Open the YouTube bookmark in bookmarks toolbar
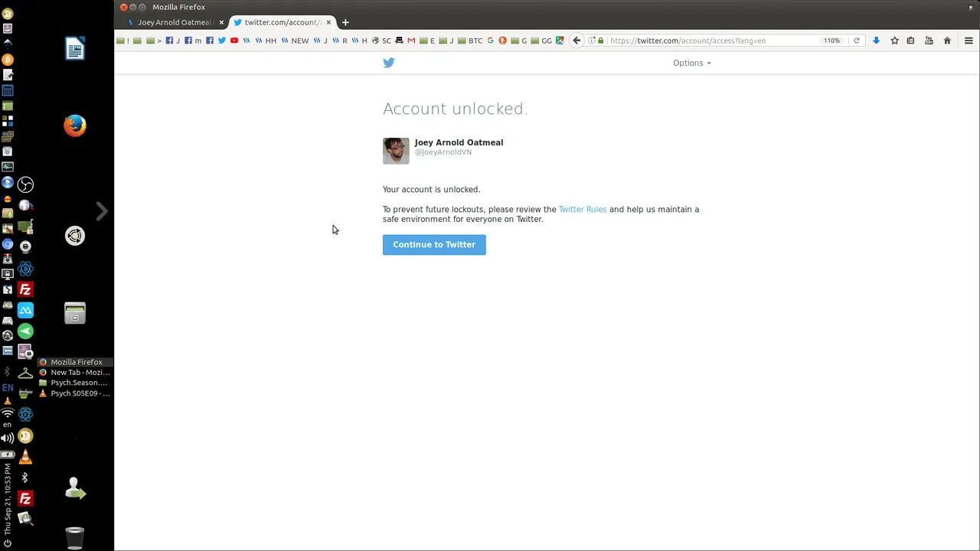The width and height of the screenshot is (980, 551). click(x=234, y=41)
